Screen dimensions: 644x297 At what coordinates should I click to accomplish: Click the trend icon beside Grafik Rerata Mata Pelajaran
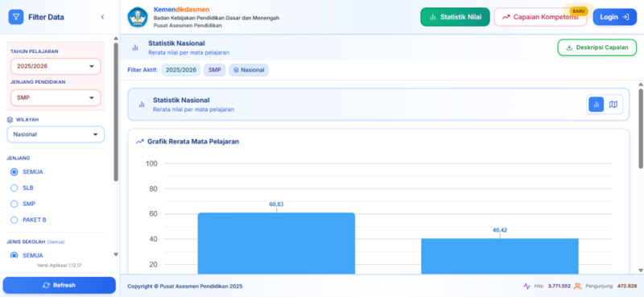click(x=140, y=142)
